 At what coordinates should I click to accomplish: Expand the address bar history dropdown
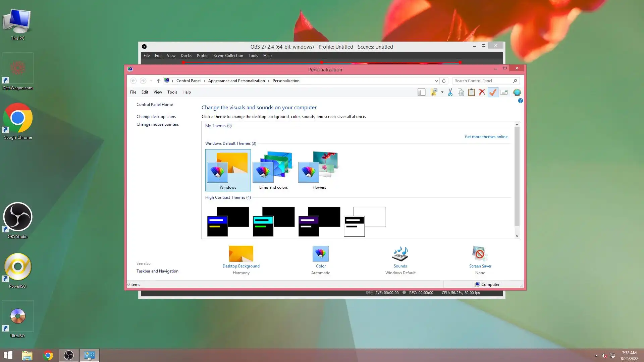(x=436, y=81)
